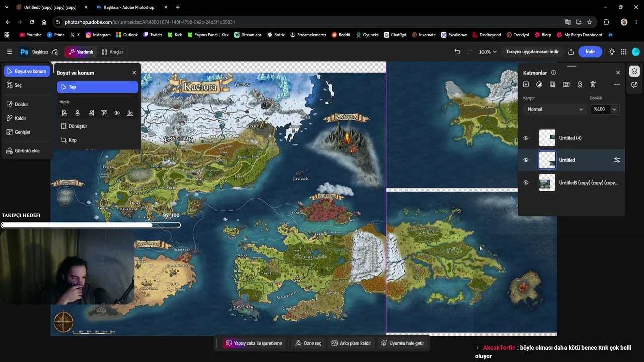Close the Boyut ve konum panel
This screenshot has height=362, width=644.
(134, 73)
